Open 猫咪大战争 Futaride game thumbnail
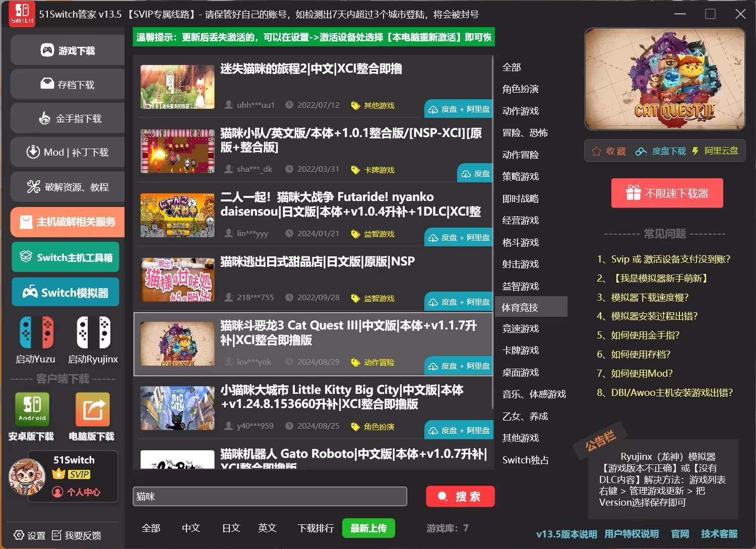Screen dimensions: 756x549 point(177,215)
